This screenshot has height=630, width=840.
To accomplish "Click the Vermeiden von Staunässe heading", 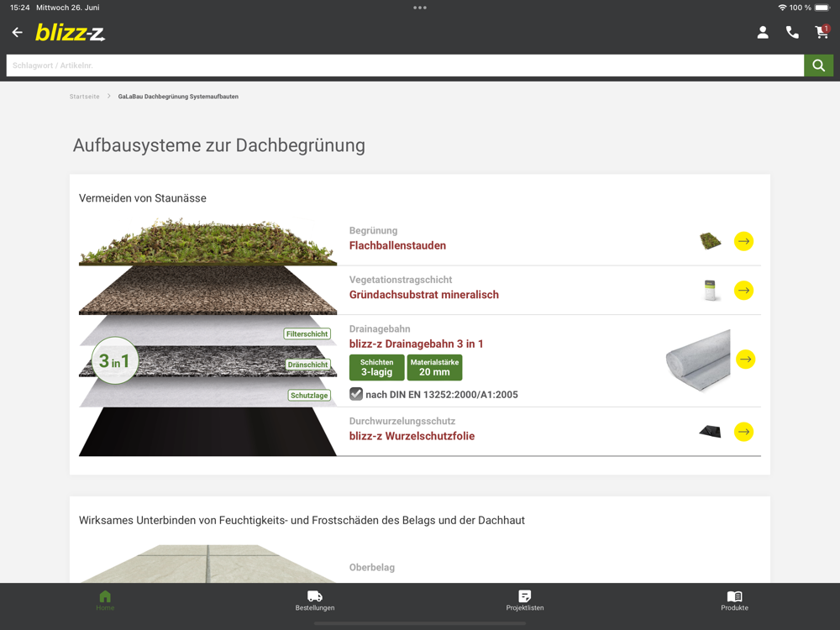I will tap(143, 198).
